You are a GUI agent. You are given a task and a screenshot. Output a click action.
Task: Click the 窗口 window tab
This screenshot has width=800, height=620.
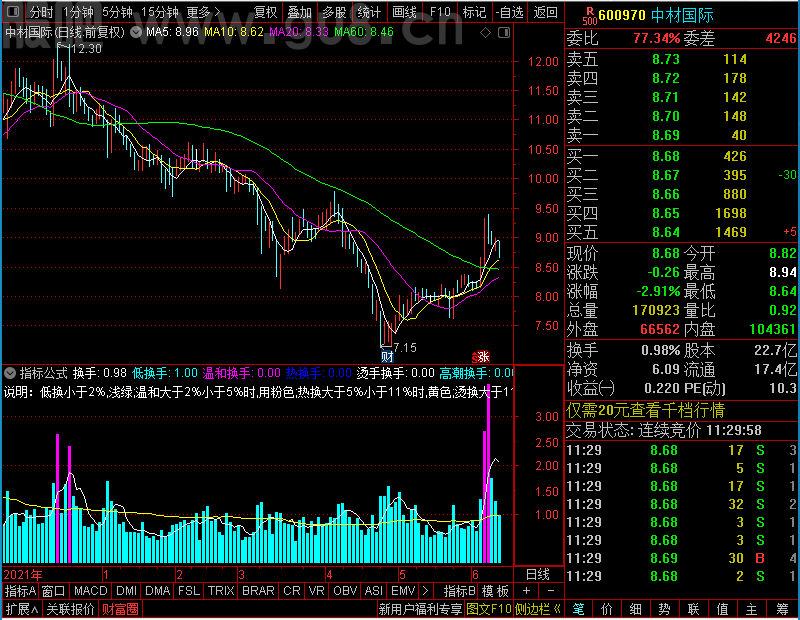(x=54, y=590)
